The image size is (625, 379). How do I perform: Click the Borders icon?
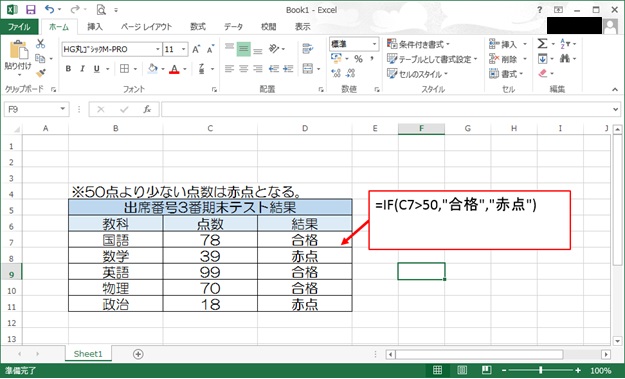click(124, 69)
